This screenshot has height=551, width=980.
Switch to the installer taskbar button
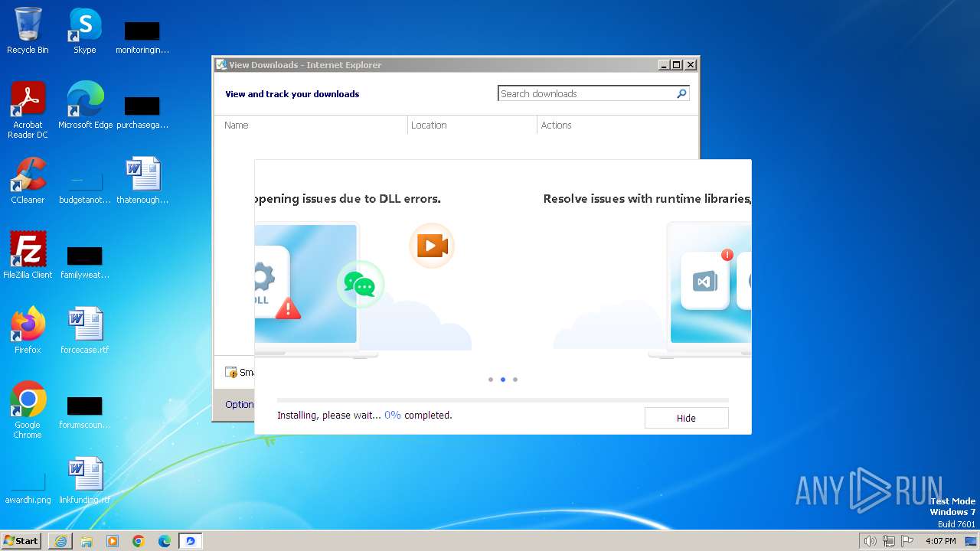click(191, 541)
